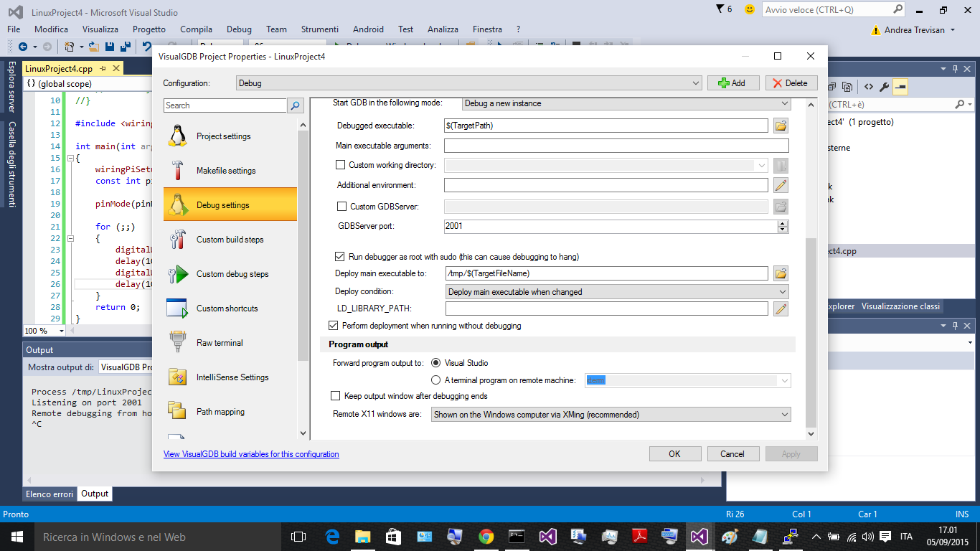Check Keep output window after debugging ends
Image resolution: width=980 pixels, height=551 pixels.
(335, 396)
